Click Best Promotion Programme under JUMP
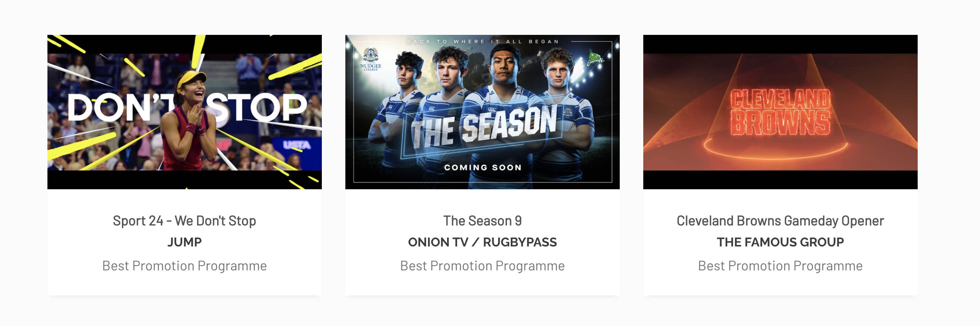 coord(184,266)
